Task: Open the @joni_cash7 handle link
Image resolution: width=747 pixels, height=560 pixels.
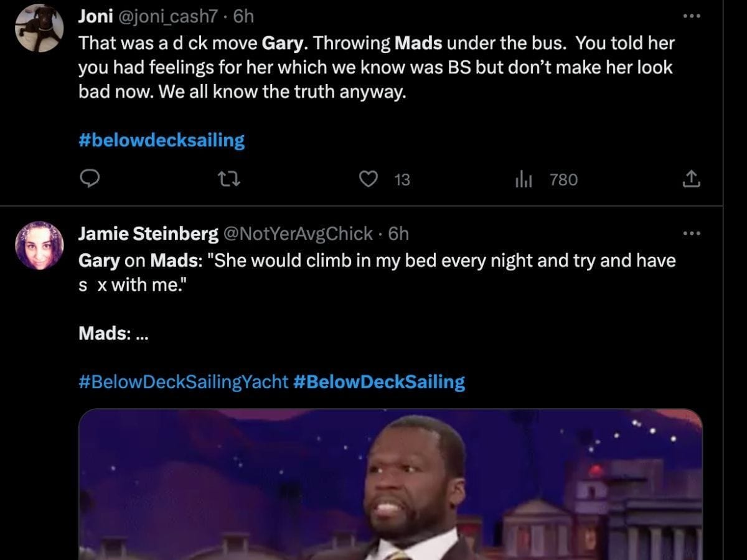Action: click(x=167, y=16)
